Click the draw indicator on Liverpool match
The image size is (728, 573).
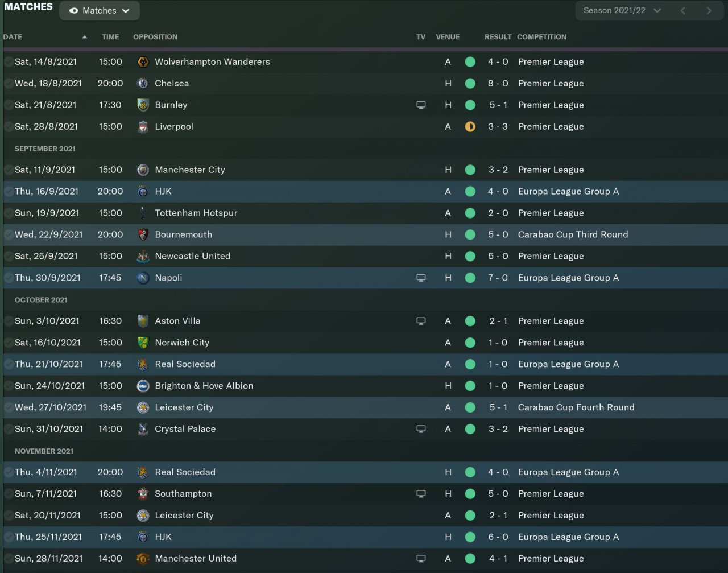click(470, 127)
